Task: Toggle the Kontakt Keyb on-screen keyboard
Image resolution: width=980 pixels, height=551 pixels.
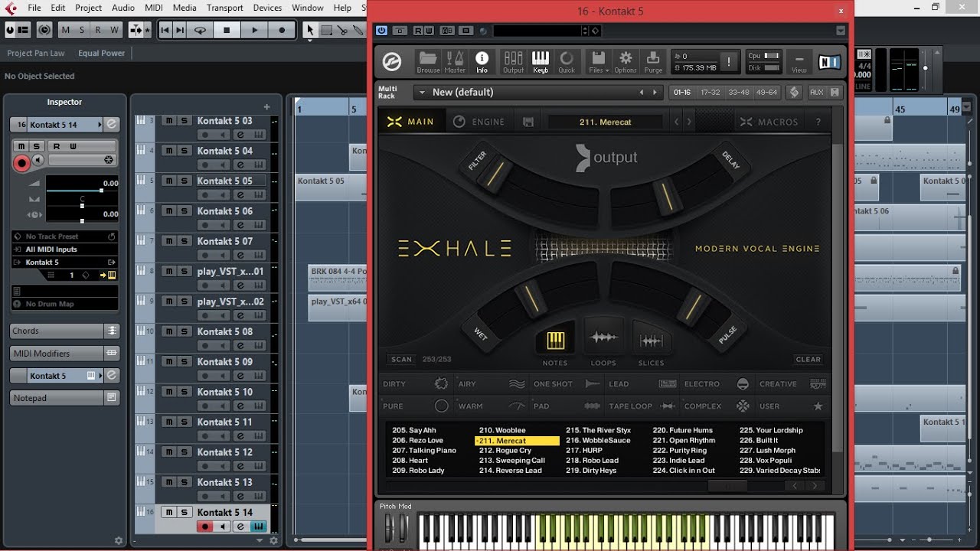Action: click(541, 61)
